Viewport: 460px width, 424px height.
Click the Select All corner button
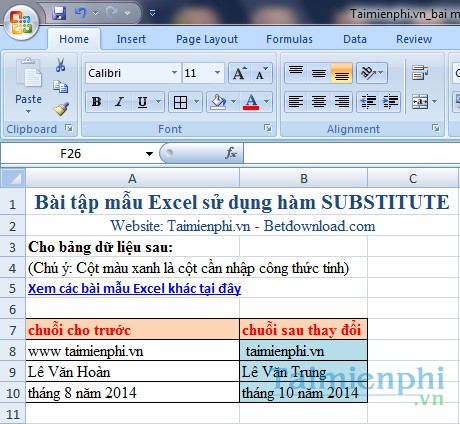[13, 178]
